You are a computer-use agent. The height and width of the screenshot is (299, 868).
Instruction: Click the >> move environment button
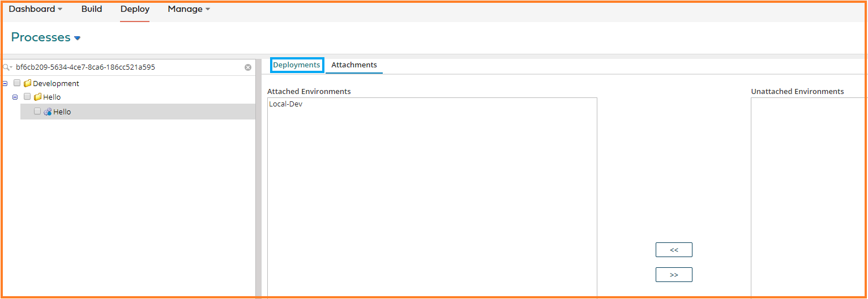(x=674, y=275)
